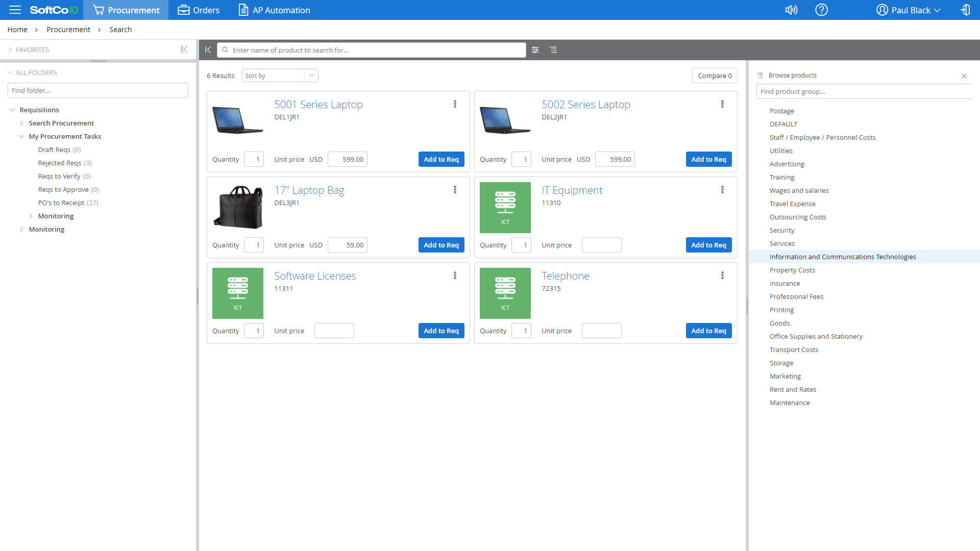Expand the Search Procurement folder
This screenshot has height=551, width=980.
21,123
